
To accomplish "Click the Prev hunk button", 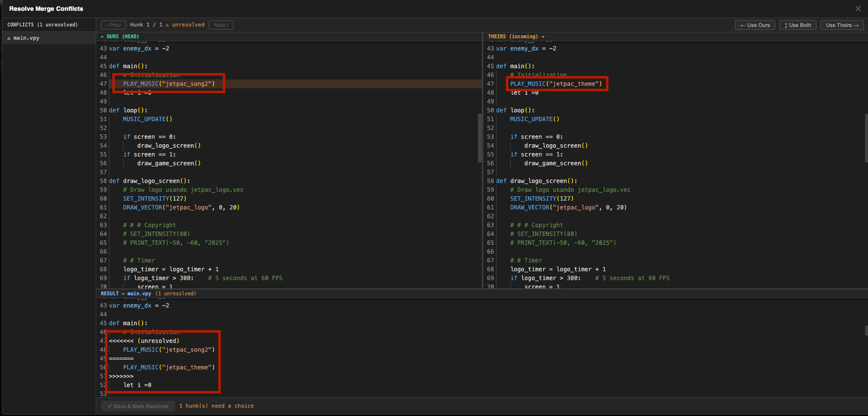I will [113, 25].
